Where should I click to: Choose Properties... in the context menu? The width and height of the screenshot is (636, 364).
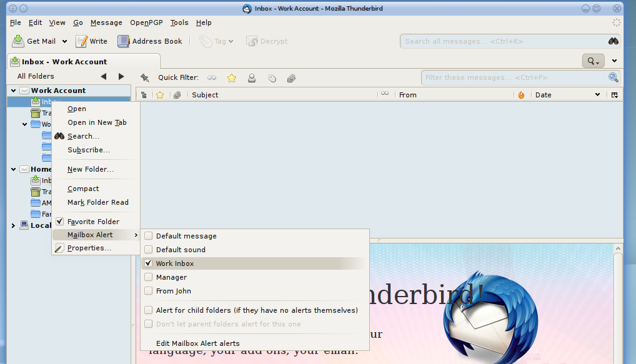pyautogui.click(x=89, y=248)
